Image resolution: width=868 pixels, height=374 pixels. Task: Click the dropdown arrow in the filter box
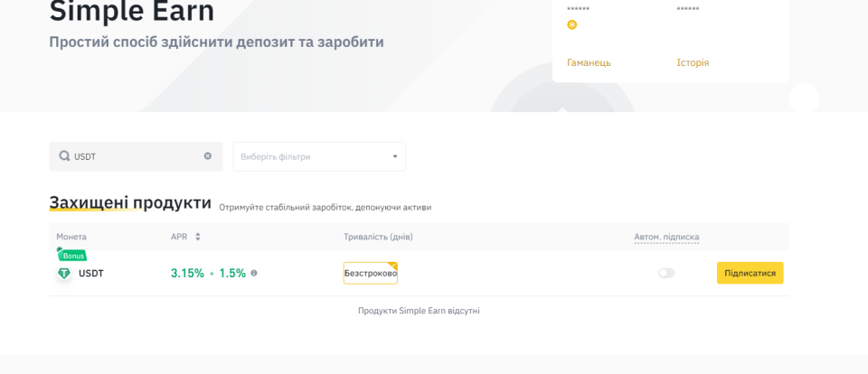(394, 156)
